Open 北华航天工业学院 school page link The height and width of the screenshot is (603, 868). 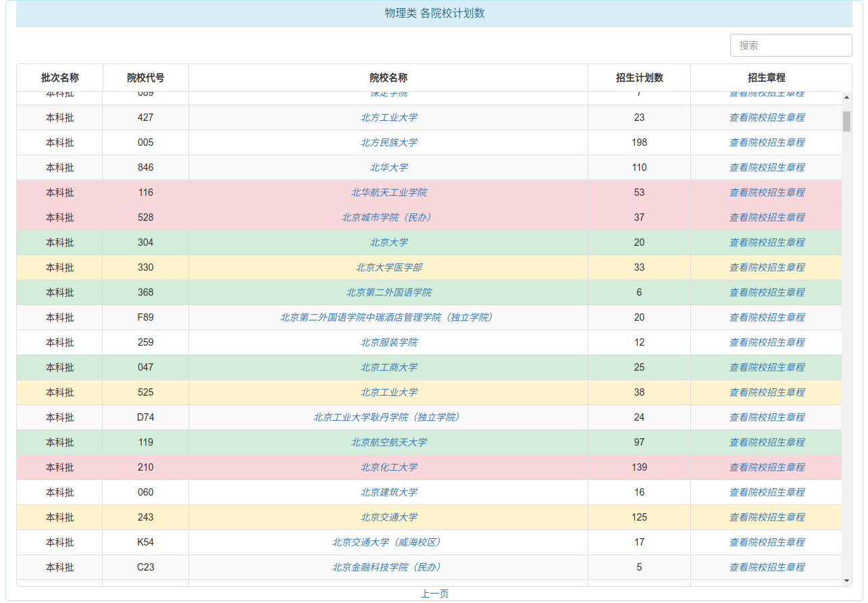click(x=388, y=192)
